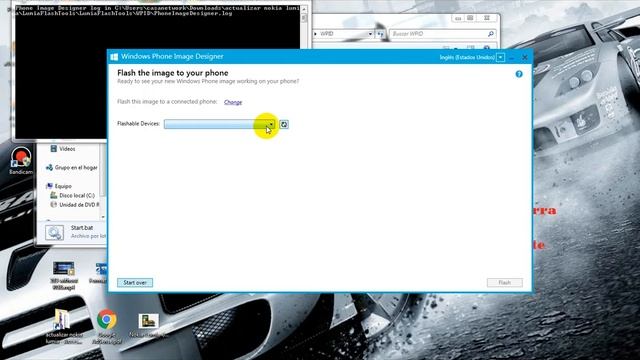Open the Inglés (Estados Unidos) language dropdown
This screenshot has width=640, height=360.
point(500,57)
